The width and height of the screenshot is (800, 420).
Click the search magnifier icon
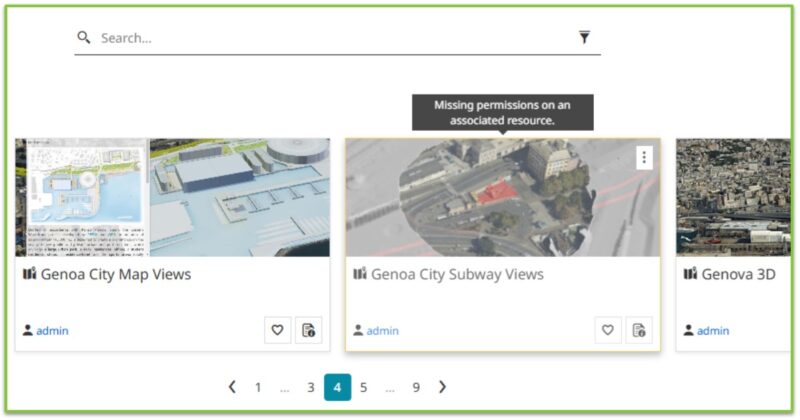coord(84,37)
